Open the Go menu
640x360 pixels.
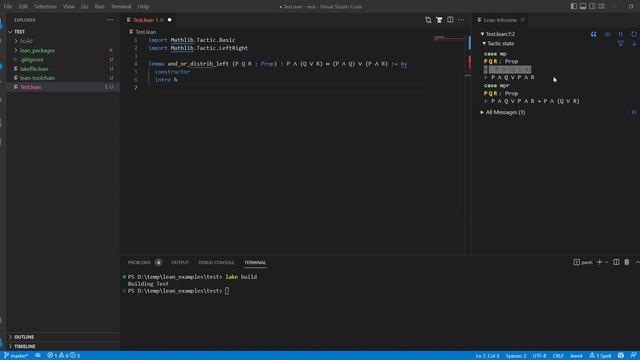point(84,7)
